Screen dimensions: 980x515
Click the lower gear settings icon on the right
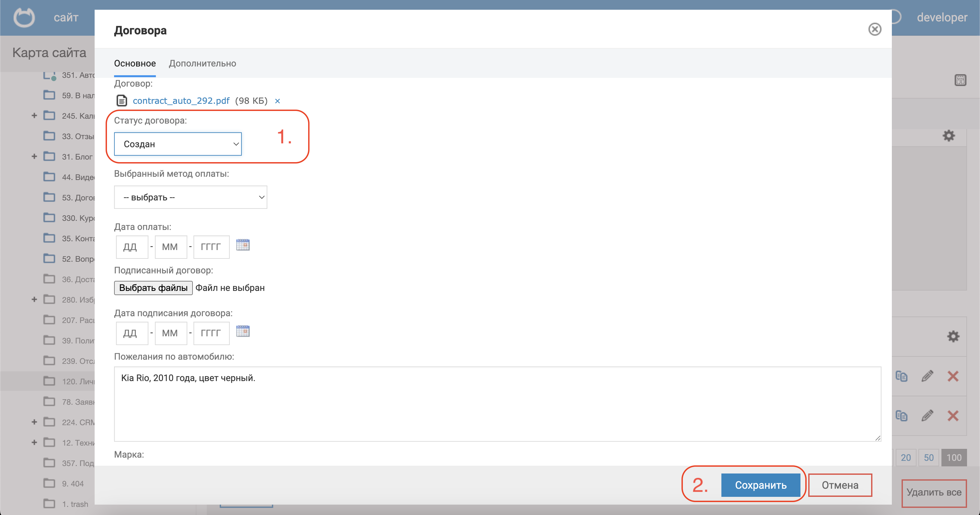coord(953,336)
